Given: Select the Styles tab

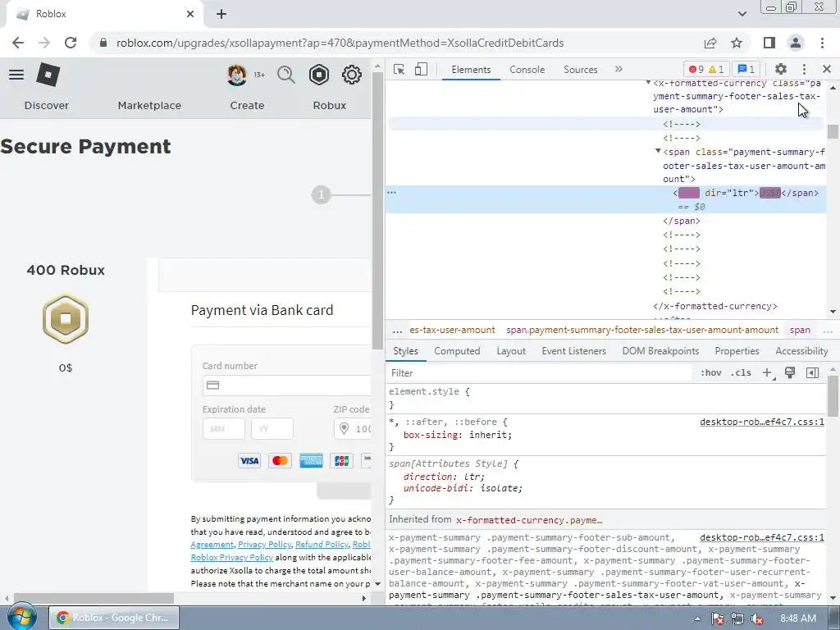Looking at the screenshot, I should click(405, 351).
